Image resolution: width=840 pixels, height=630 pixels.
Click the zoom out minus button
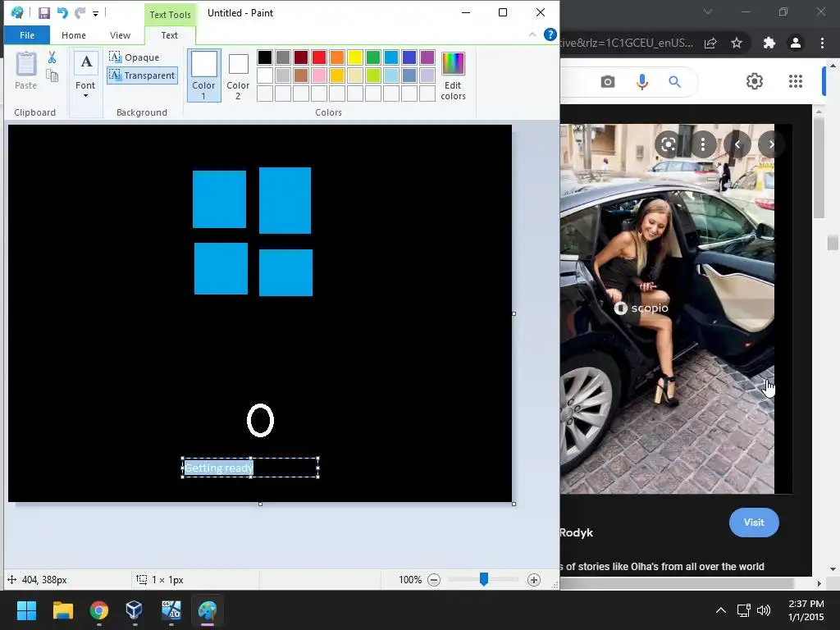click(x=434, y=580)
